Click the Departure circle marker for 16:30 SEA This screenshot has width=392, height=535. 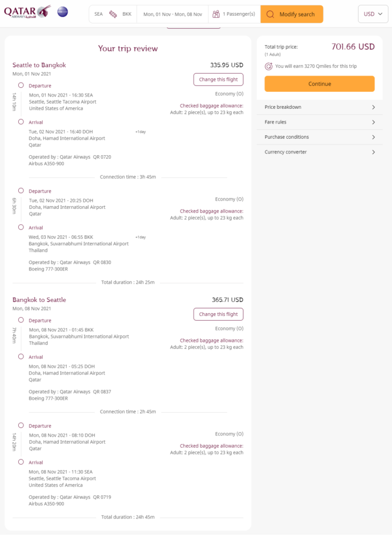21,85
